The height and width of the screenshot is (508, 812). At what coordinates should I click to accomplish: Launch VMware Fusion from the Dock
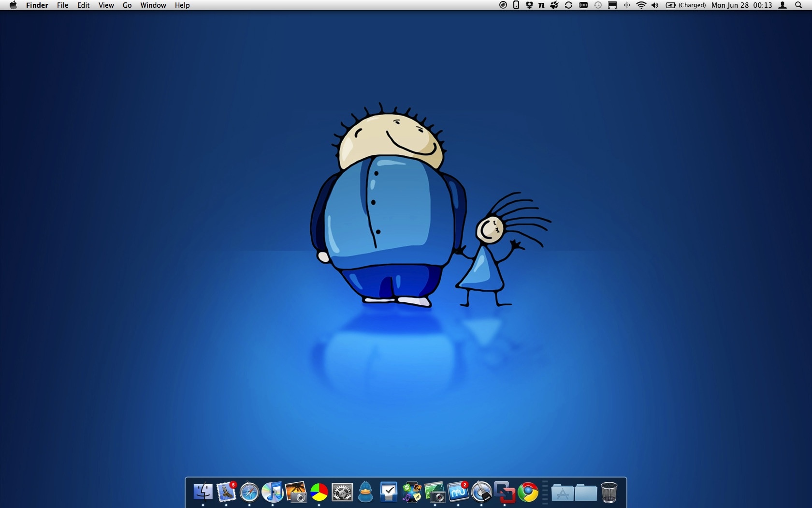(505, 493)
